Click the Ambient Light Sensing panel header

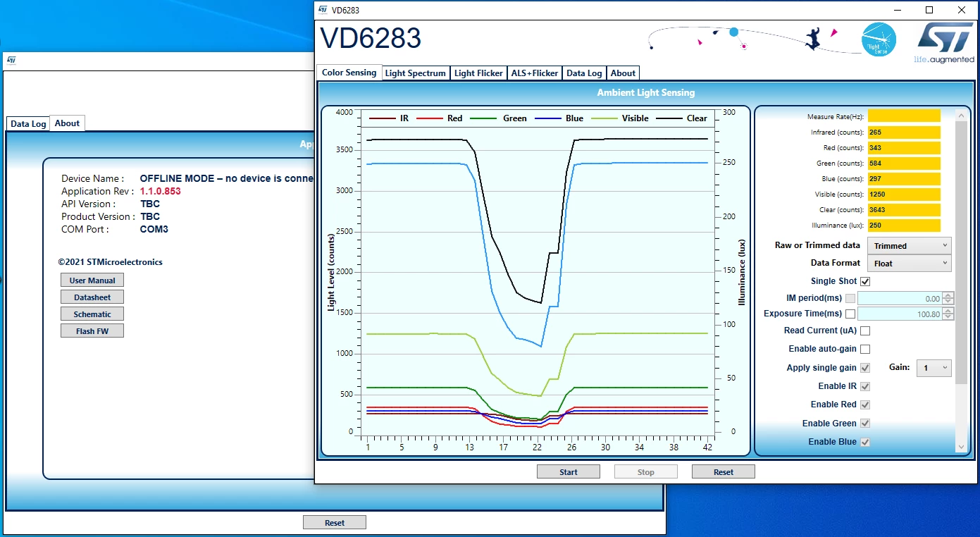pyautogui.click(x=645, y=92)
